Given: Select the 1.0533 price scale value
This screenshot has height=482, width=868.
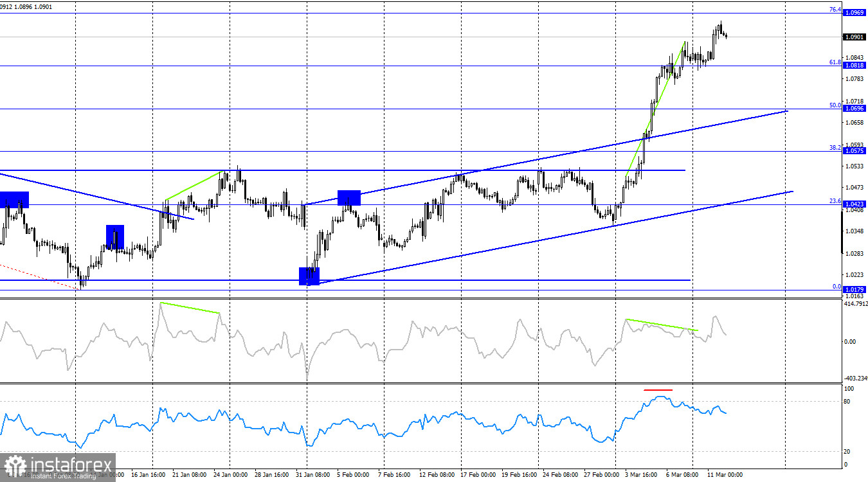Looking at the screenshot, I should [855, 166].
